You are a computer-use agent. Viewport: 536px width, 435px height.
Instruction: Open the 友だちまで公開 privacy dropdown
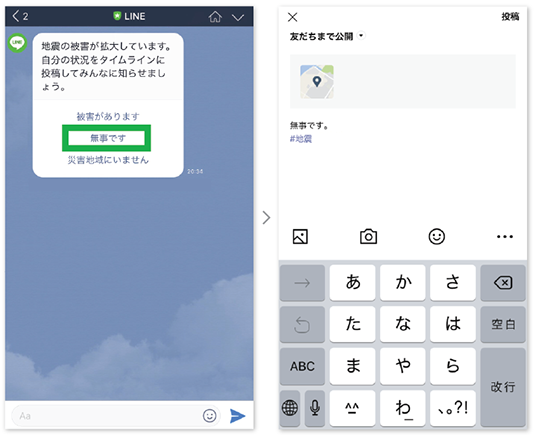[327, 36]
